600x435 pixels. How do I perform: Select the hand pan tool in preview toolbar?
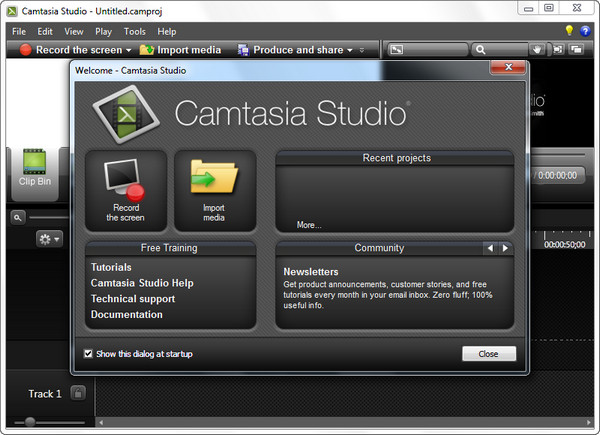tap(538, 50)
